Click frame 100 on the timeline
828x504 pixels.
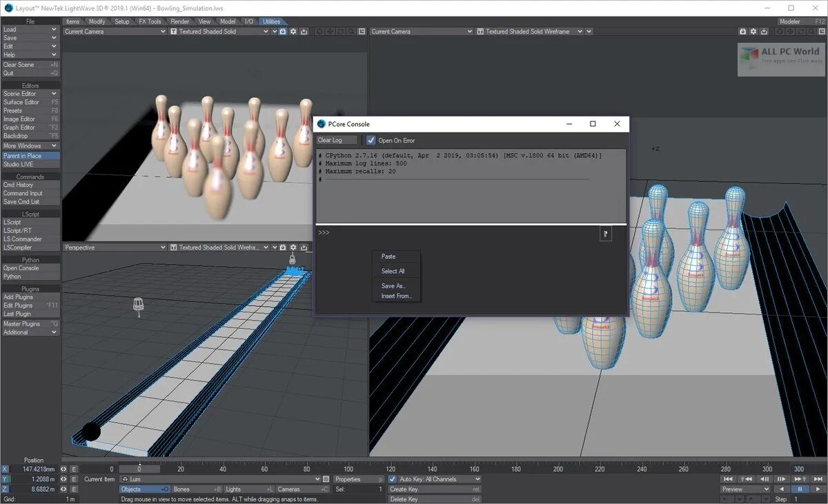tap(348, 469)
